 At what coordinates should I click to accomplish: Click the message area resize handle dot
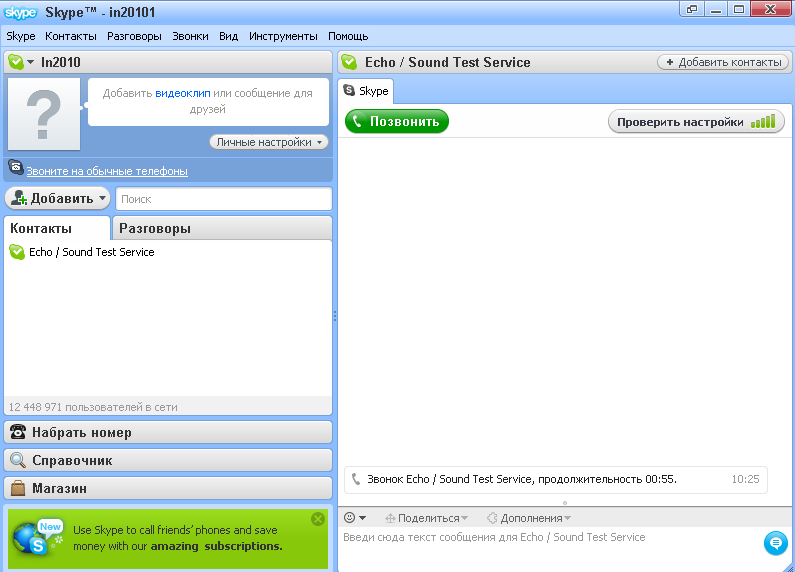(565, 503)
